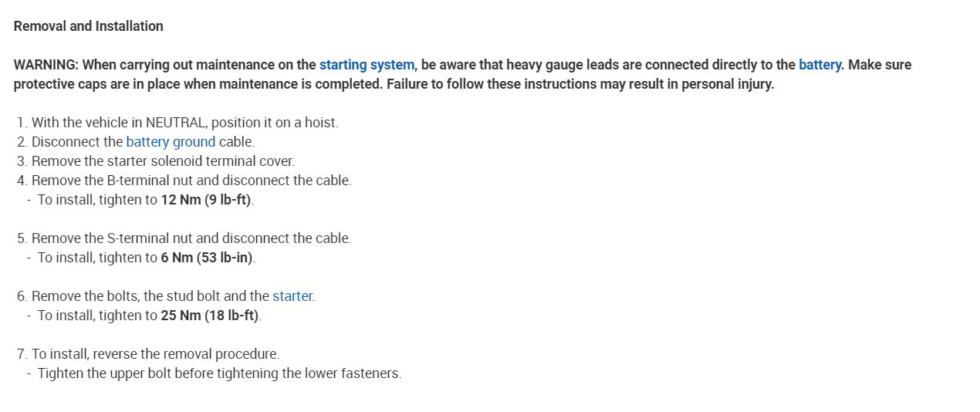This screenshot has width=980, height=412.
Task: Open the "starter" link in step 6
Action: (292, 296)
